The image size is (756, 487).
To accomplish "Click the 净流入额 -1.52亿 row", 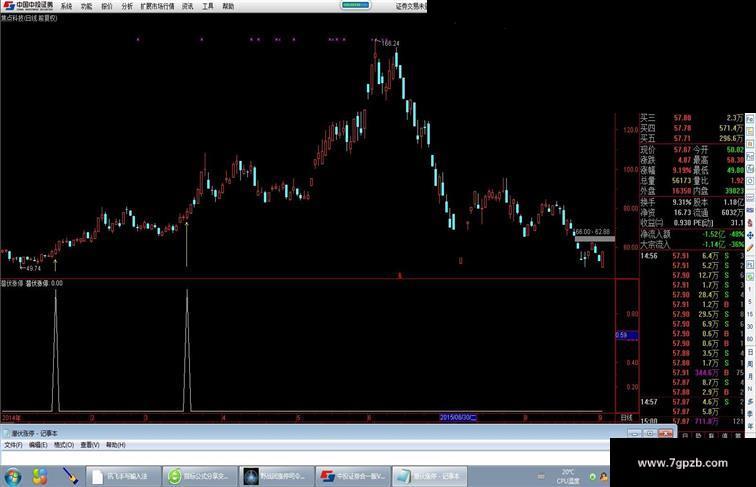I will click(x=692, y=234).
